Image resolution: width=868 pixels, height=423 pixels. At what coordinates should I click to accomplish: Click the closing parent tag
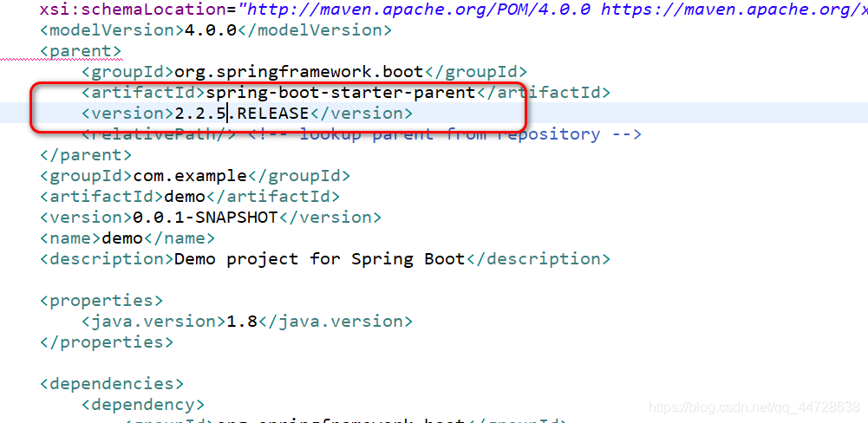coord(86,154)
